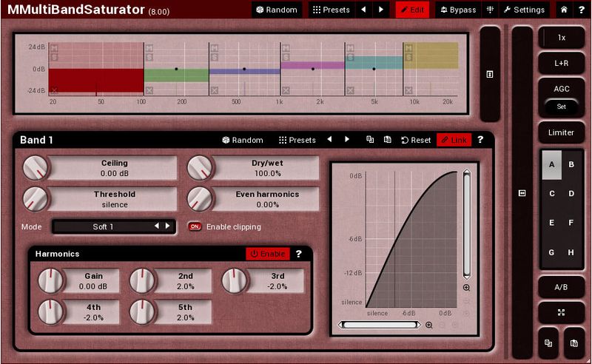Click the home icon in title bar
Viewport: 592px width, 364px height.
click(x=564, y=10)
